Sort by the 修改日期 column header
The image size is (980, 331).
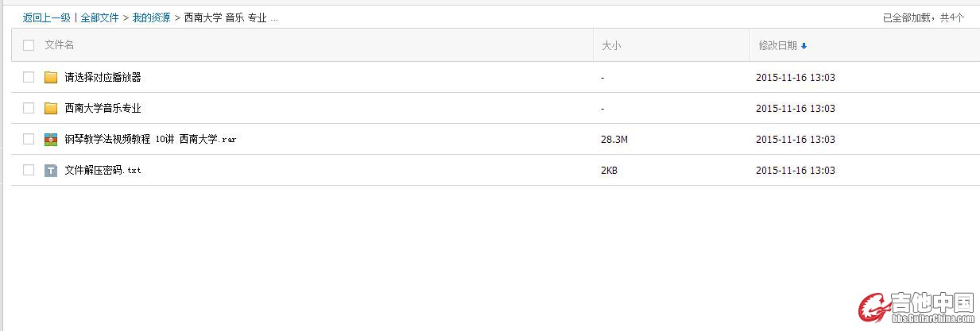click(x=778, y=46)
